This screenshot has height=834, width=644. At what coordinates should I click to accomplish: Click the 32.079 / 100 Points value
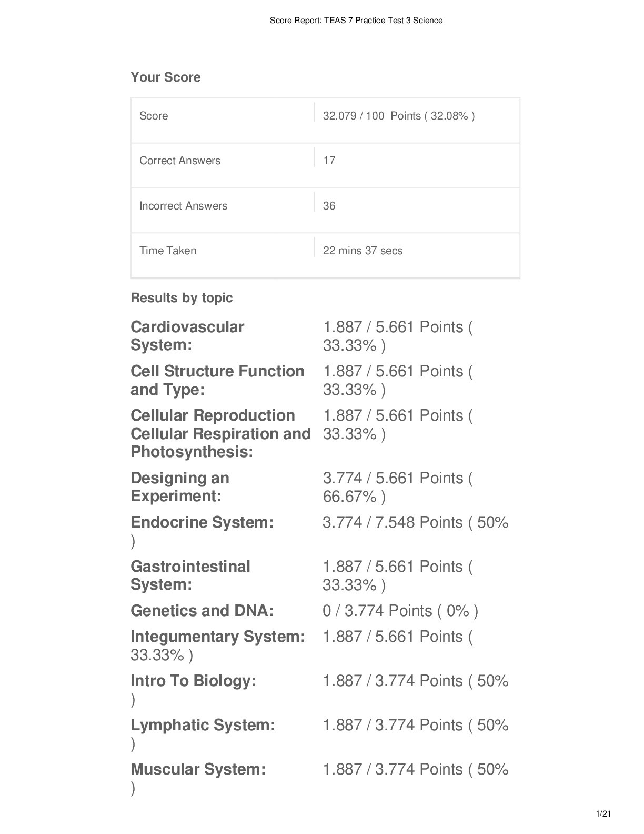[x=398, y=116]
